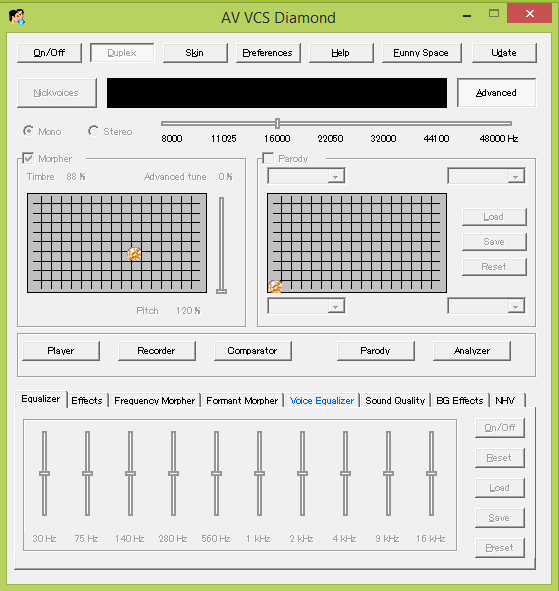Screen dimensions: 559x591
Task: Open the top-left Parody dropdown
Action: 306,176
